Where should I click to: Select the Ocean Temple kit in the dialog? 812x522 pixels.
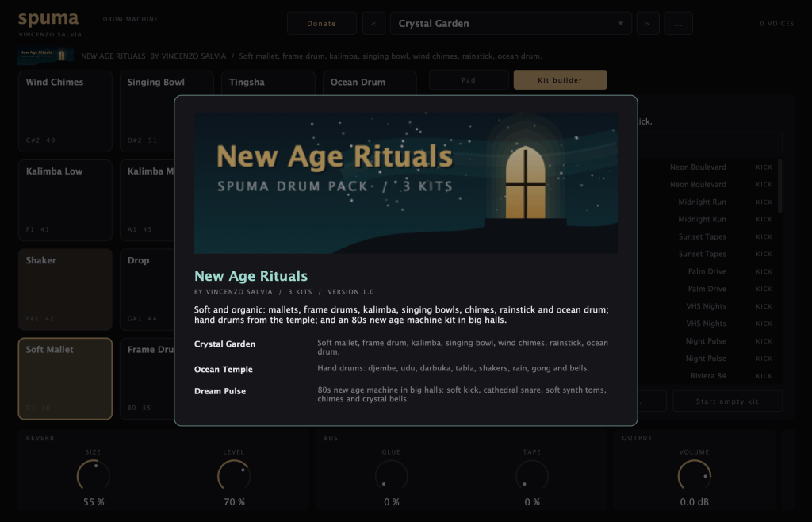223,369
